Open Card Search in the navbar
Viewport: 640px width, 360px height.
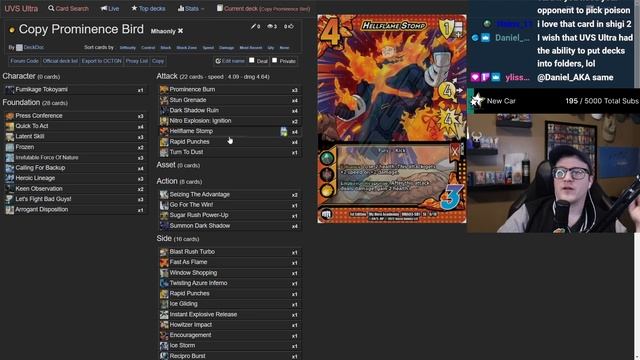click(68, 8)
